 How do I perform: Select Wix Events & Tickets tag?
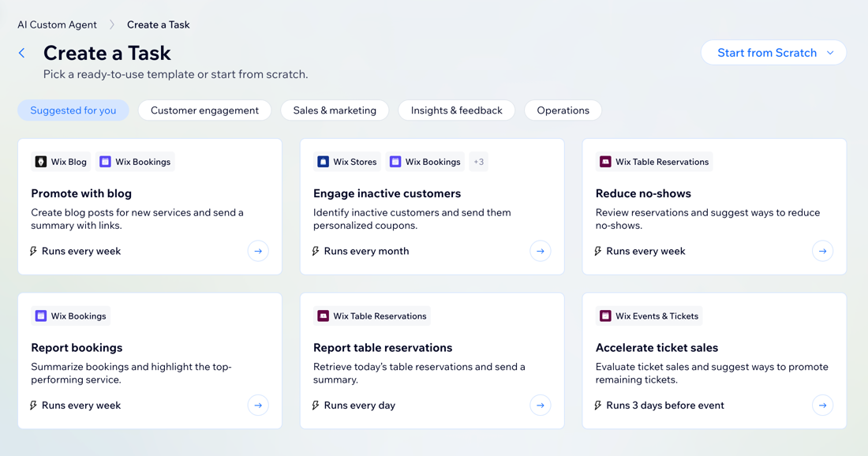tap(648, 316)
